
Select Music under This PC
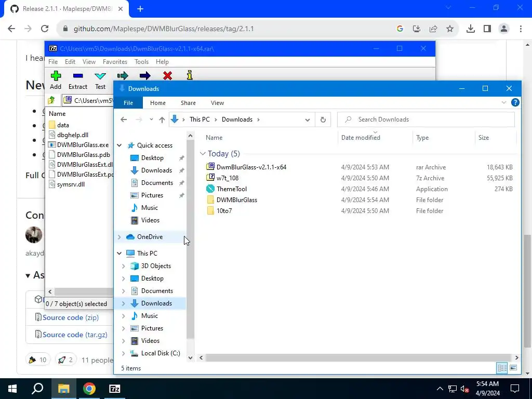coord(150,316)
